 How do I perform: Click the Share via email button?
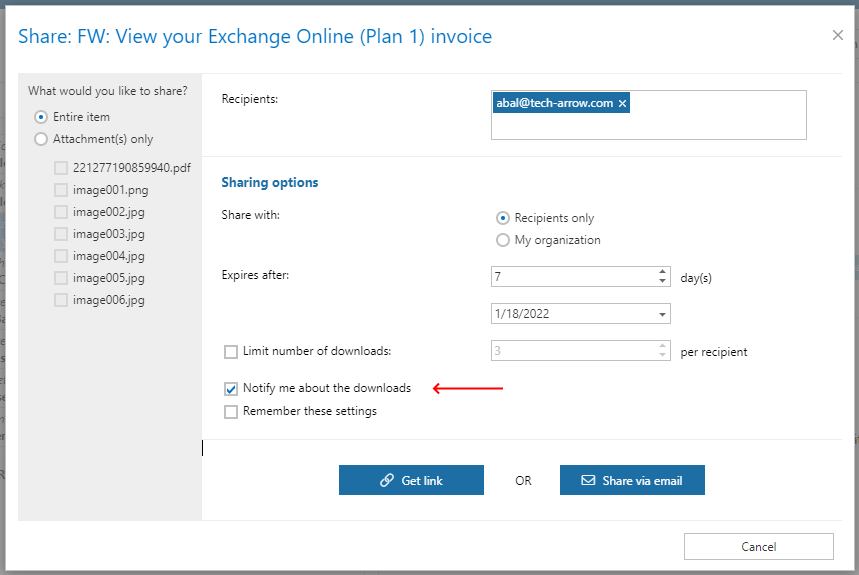(632, 480)
